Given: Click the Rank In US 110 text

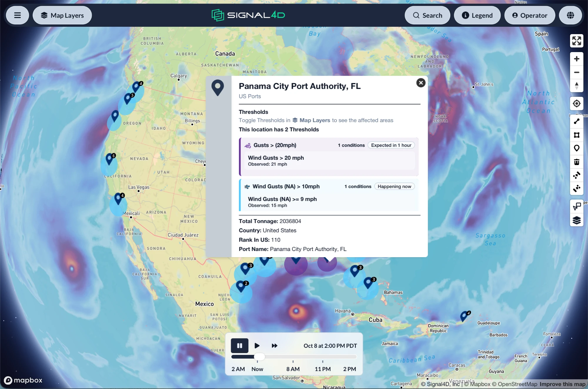Looking at the screenshot, I should click(259, 240).
